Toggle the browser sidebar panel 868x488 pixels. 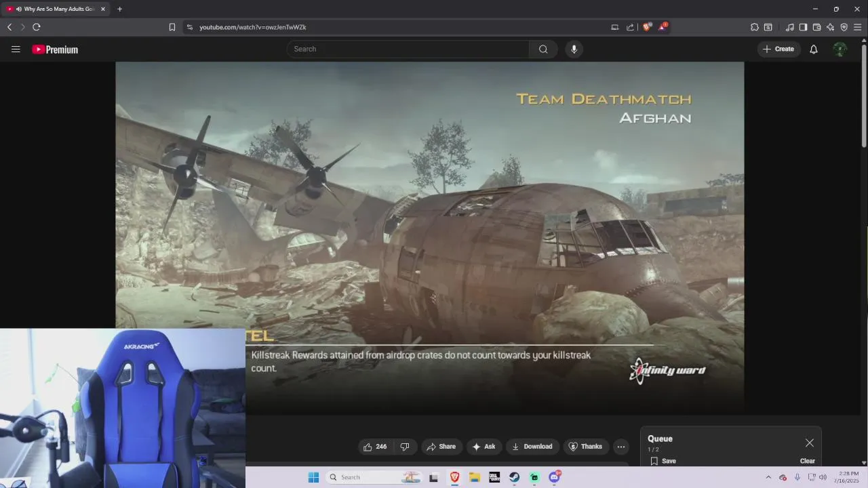coord(803,27)
